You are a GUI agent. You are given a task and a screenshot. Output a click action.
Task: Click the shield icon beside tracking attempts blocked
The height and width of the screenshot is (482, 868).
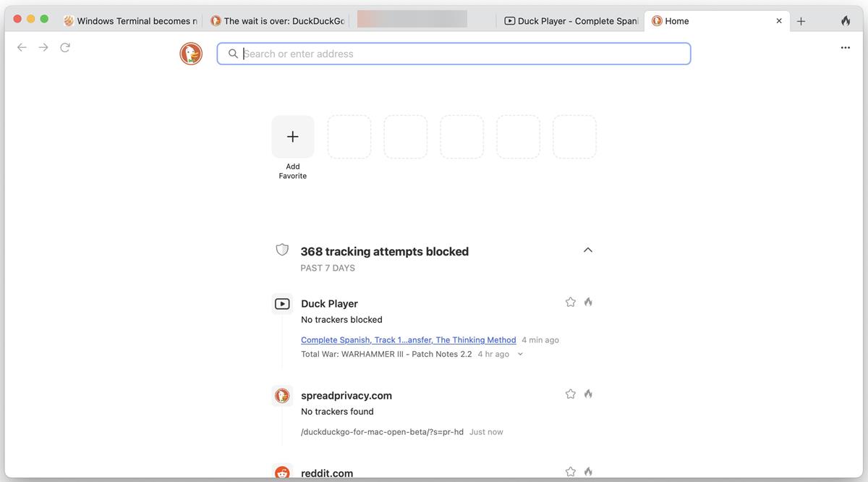tap(282, 249)
